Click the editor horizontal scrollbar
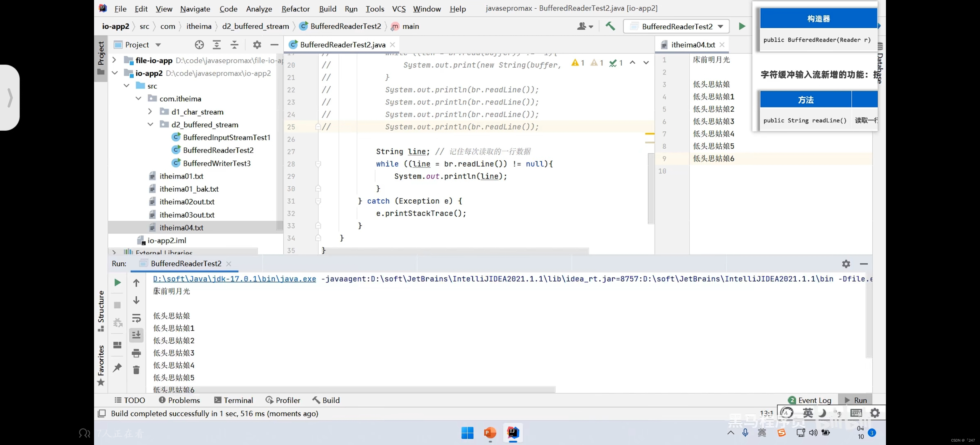Viewport: 980px width, 445px height. [455, 251]
